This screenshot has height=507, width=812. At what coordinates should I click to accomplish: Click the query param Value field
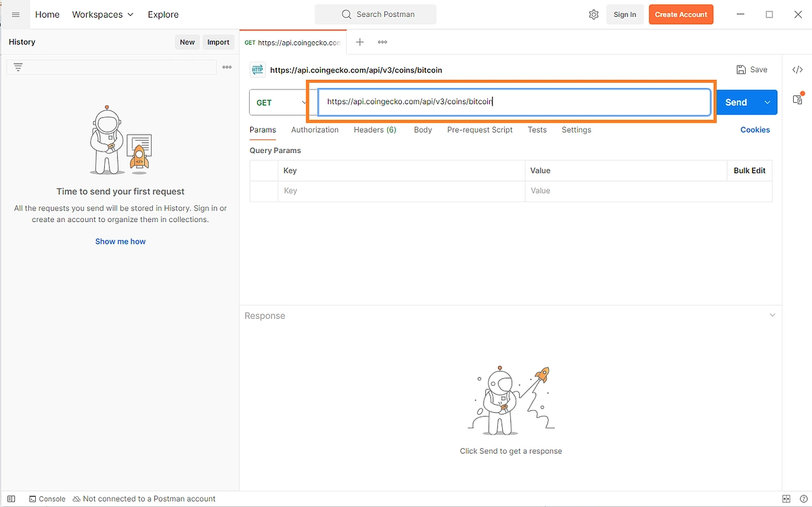[648, 191]
